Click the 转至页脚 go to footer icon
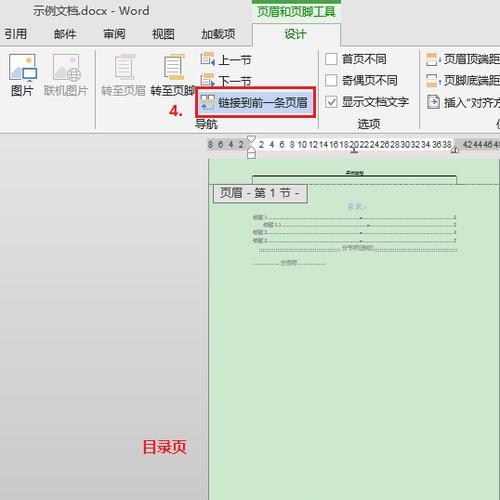This screenshot has height=500, width=500. tap(174, 67)
